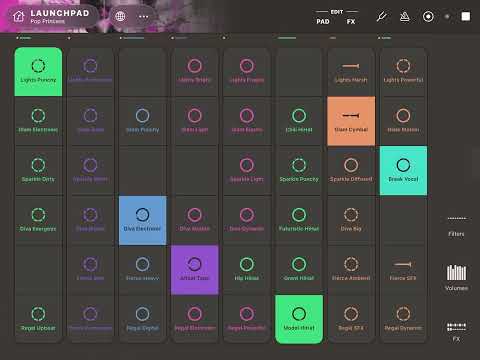
Task: Launch the Lights Bright loop pad
Action: (195, 72)
